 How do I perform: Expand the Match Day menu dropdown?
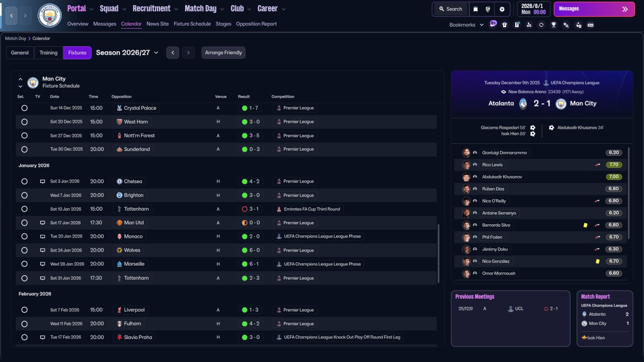(x=221, y=9)
